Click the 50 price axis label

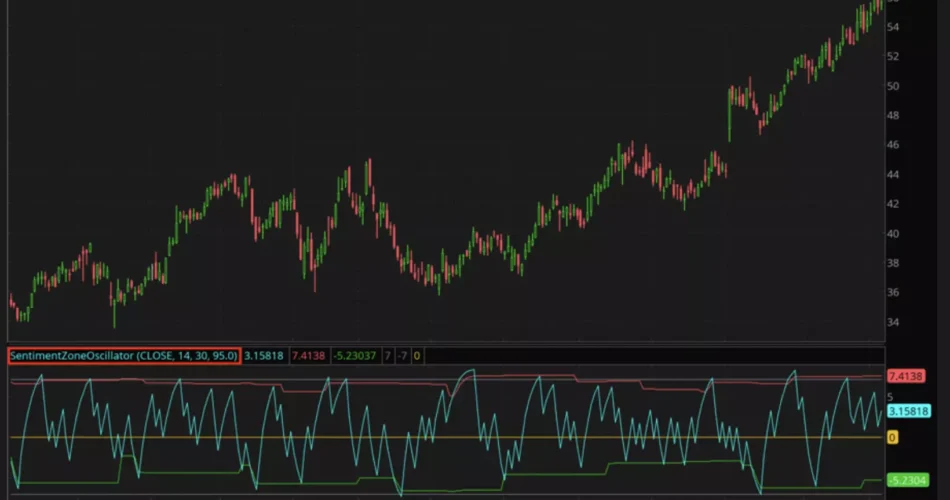[894, 86]
